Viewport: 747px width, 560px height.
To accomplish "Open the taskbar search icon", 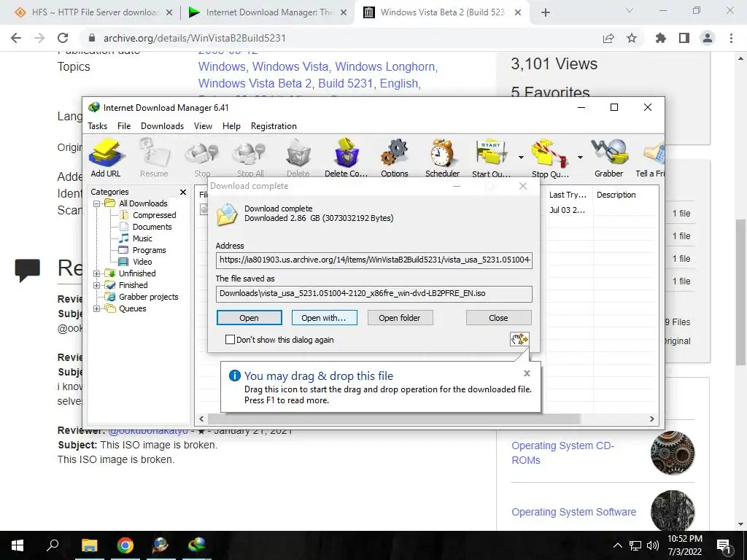I will [x=53, y=545].
